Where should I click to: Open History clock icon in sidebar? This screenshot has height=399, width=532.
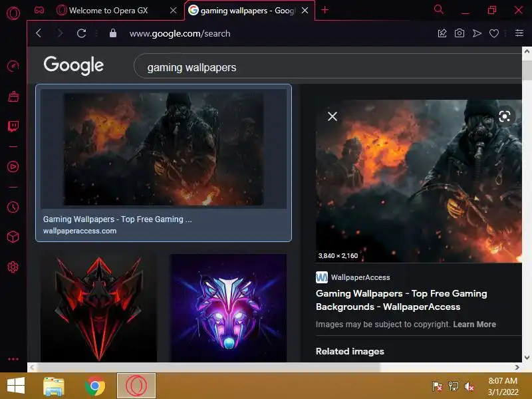coord(13,207)
